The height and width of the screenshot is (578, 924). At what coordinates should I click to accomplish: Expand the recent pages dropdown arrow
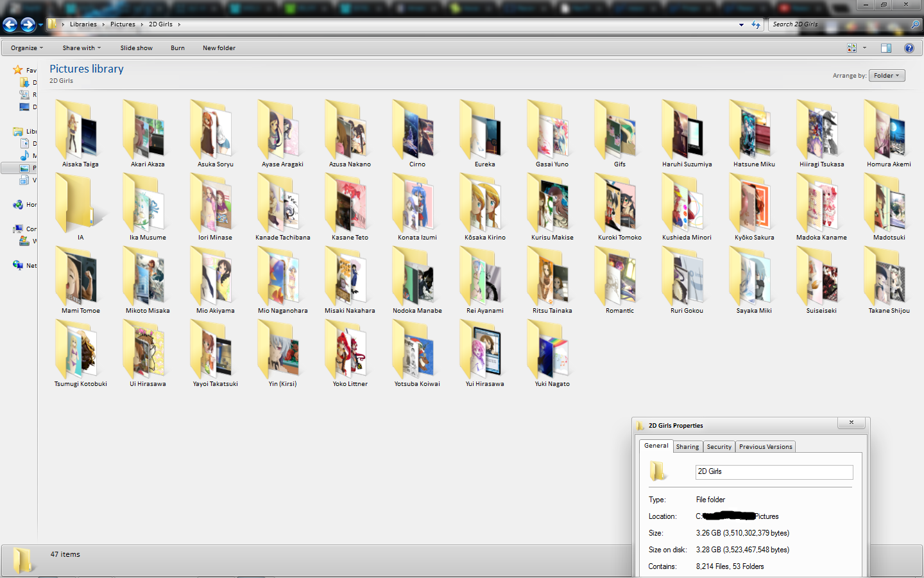[40, 24]
